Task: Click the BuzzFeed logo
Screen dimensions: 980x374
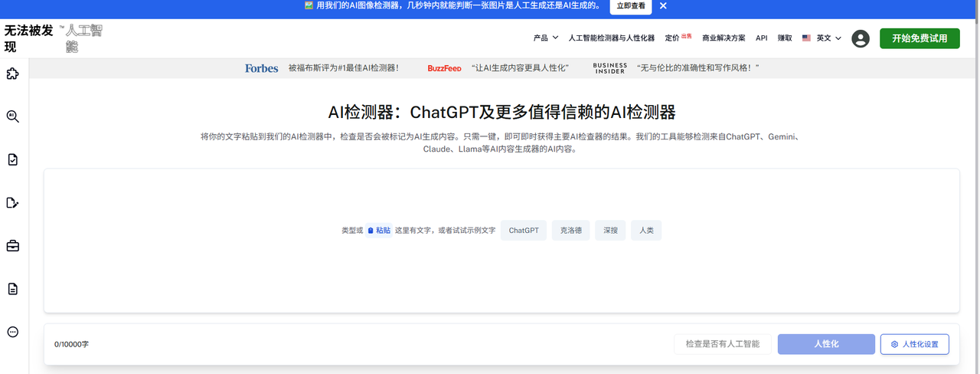Action: [x=444, y=68]
